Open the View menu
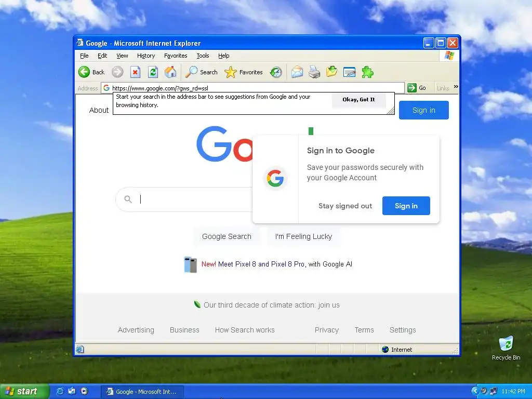532x399 pixels. pyautogui.click(x=122, y=56)
